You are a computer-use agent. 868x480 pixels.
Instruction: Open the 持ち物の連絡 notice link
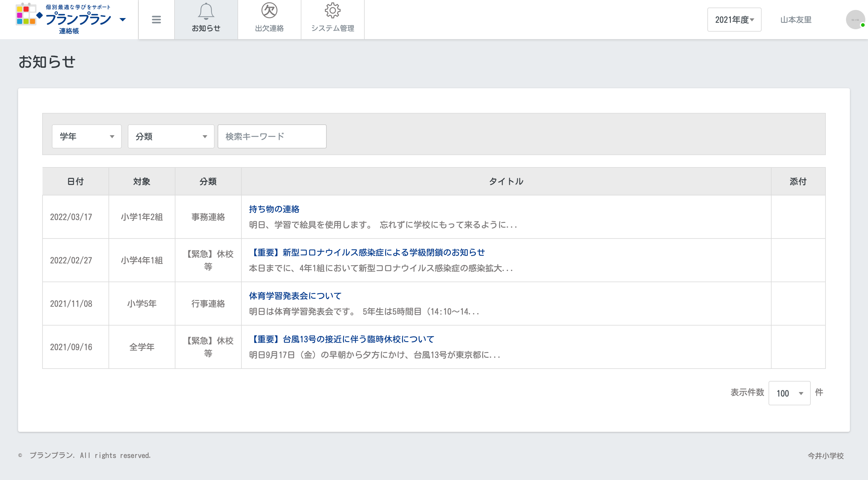pos(274,209)
